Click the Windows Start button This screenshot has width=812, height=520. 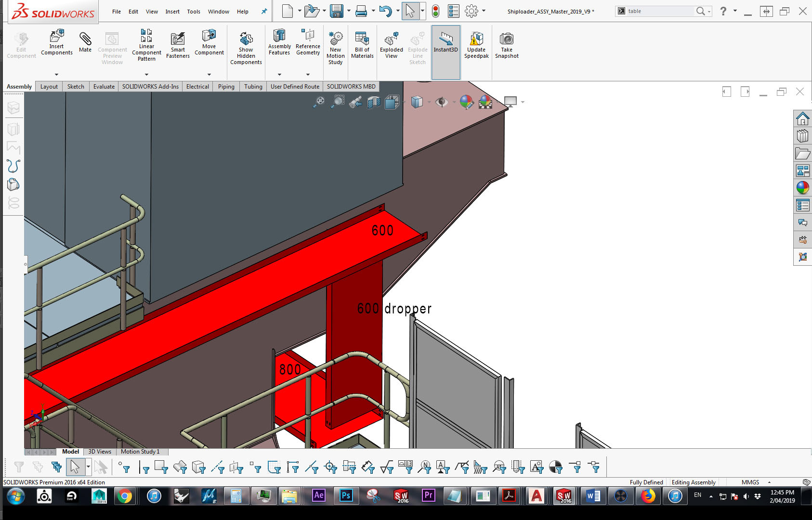pos(16,495)
